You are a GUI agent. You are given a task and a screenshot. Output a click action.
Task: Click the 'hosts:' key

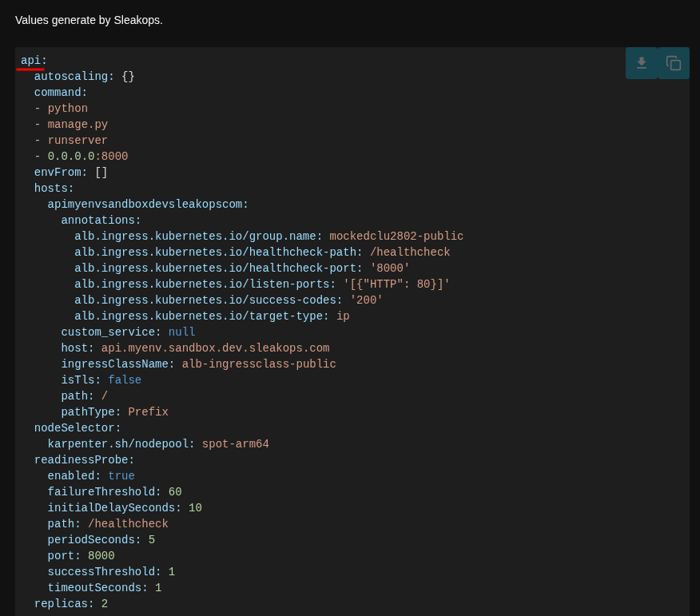[54, 189]
